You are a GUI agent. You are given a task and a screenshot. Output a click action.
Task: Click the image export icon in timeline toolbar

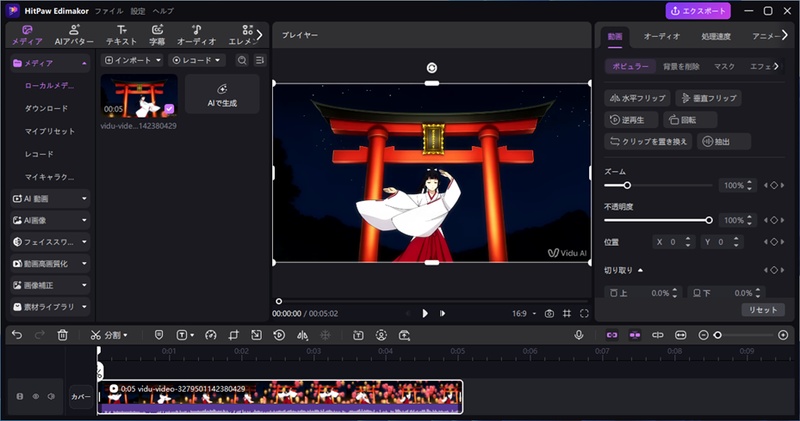pos(404,335)
